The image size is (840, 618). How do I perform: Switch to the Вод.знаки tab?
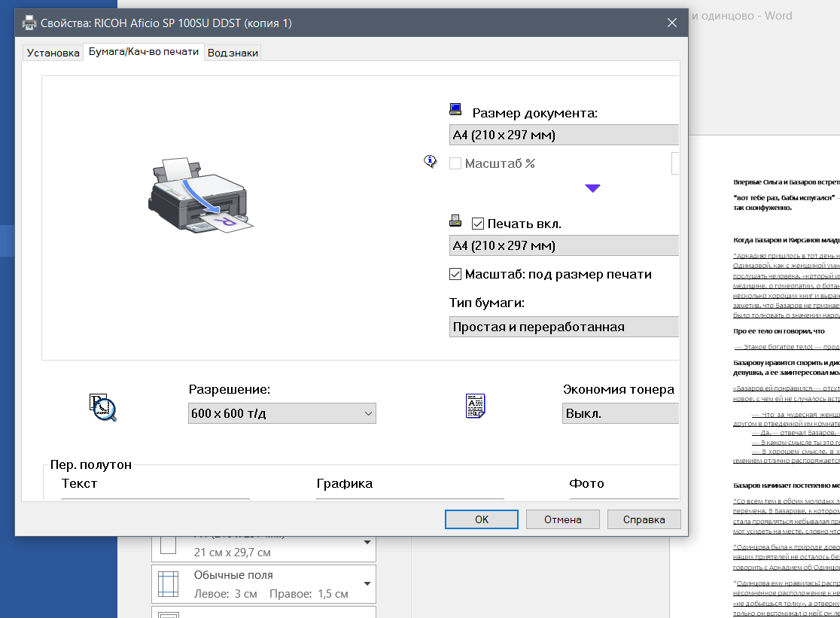[233, 53]
